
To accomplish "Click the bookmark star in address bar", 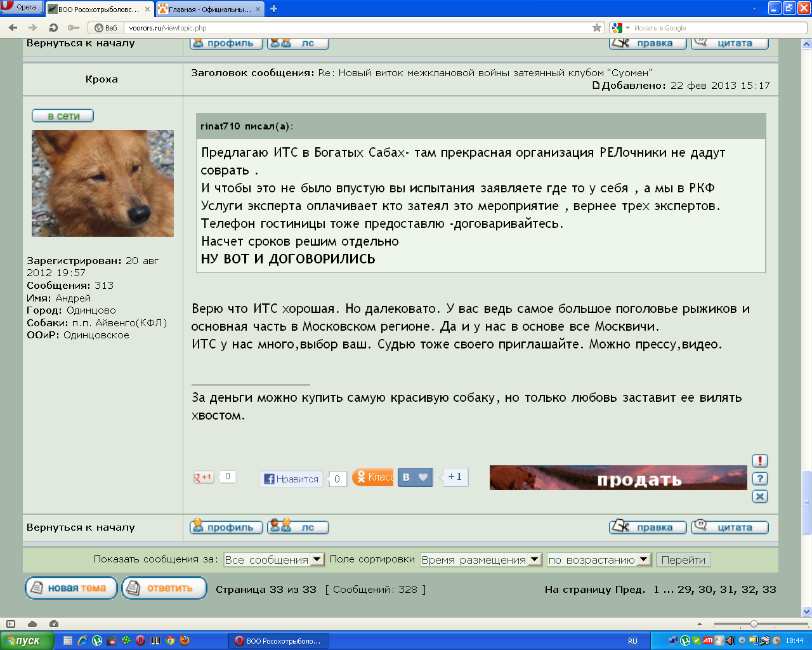I will pos(596,28).
